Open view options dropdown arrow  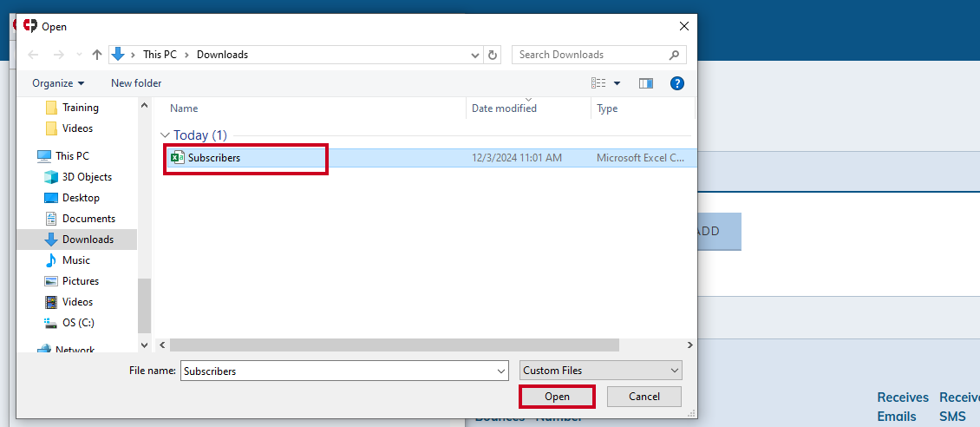(617, 83)
